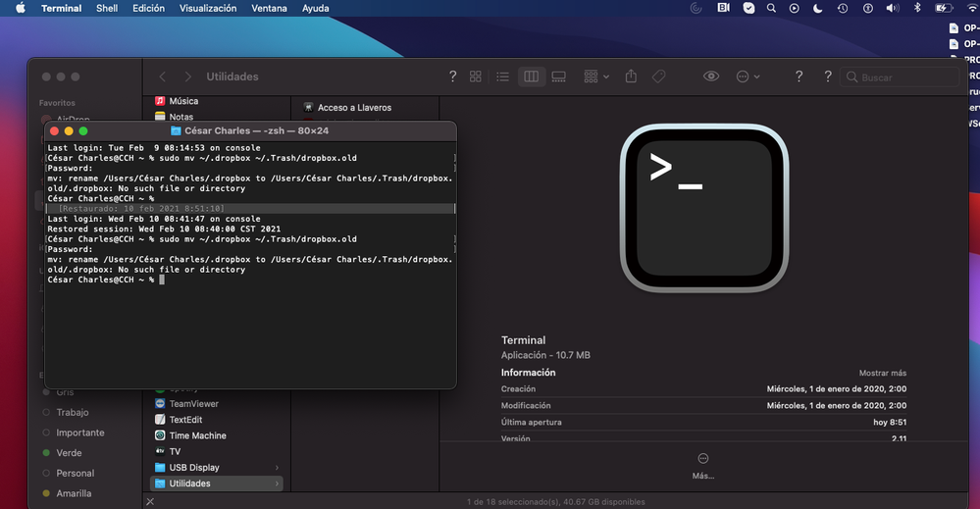Select the Verde color tag in sidebar
Screen dimensions: 980x509
point(68,453)
